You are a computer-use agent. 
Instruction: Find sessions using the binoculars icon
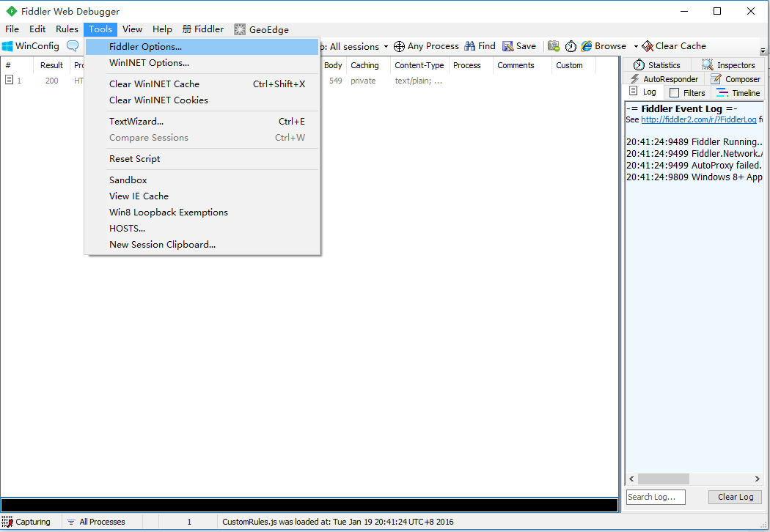point(469,45)
